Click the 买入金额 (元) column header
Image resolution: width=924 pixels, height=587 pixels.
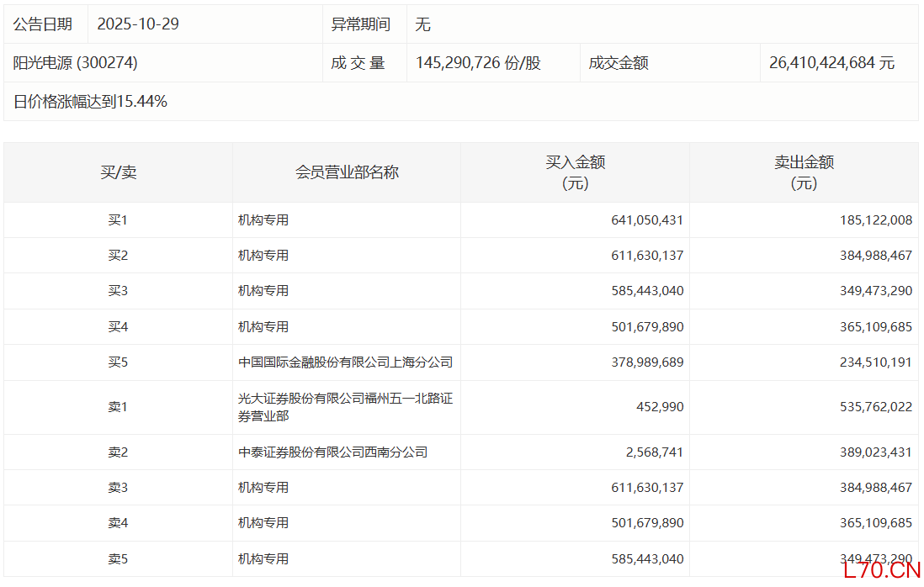click(576, 172)
